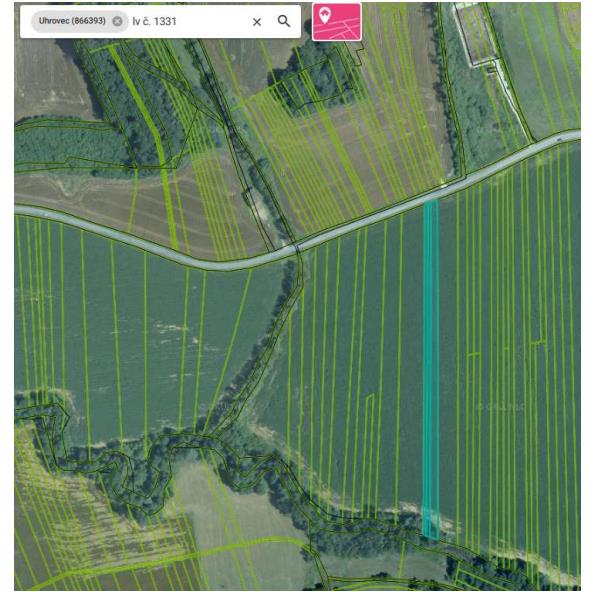Click the faint watermark text in the right field

point(500,407)
